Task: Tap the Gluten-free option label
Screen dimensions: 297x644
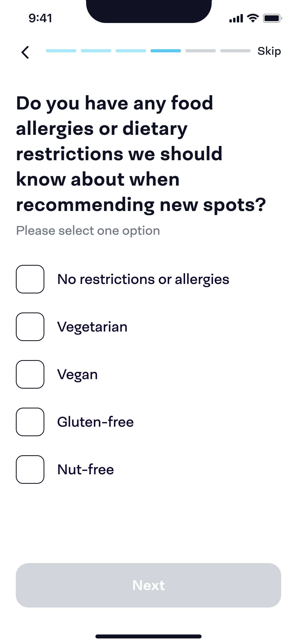Action: click(x=96, y=422)
